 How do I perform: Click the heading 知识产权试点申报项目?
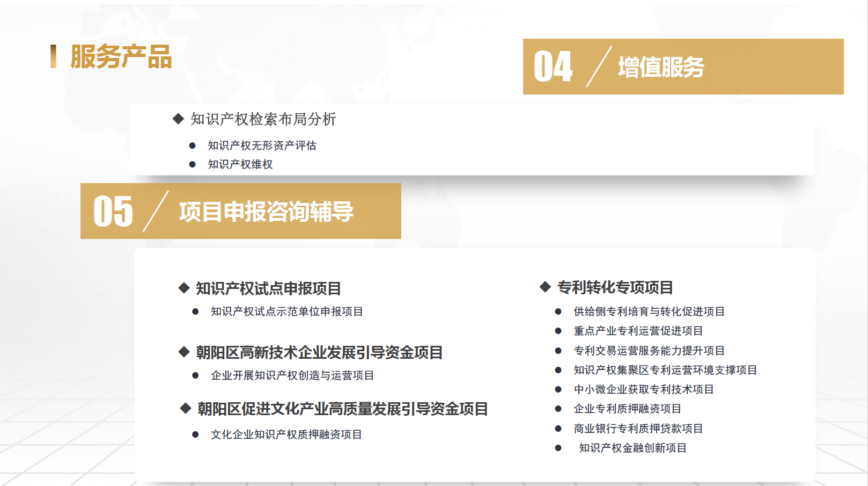[x=268, y=289]
